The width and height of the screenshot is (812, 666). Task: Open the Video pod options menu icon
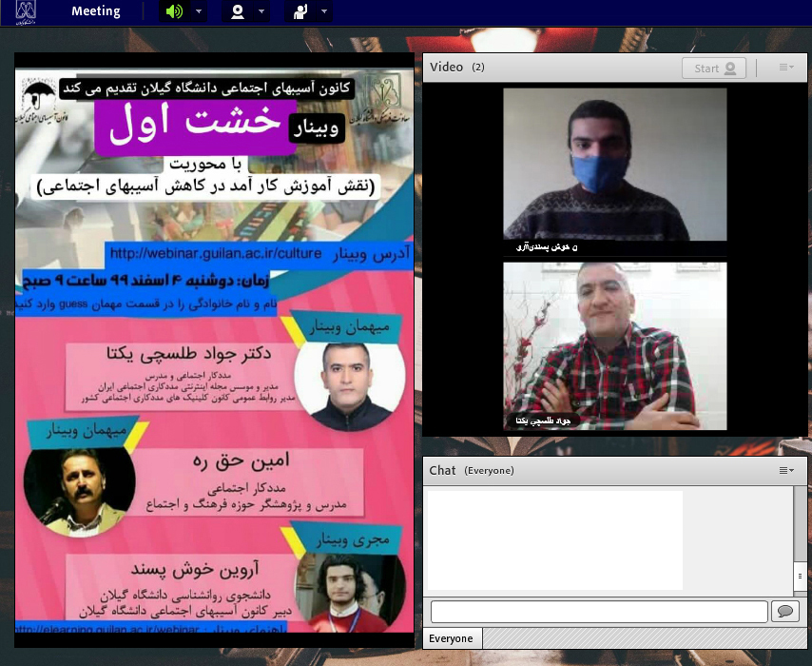point(785,68)
